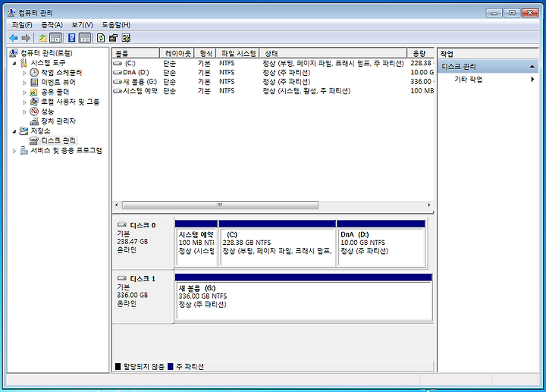Open the 파일(F) menu
The image size is (546, 392).
point(22,25)
